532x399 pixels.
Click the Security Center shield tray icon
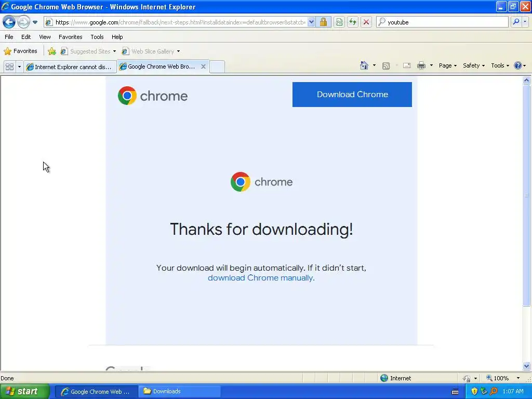tap(474, 392)
